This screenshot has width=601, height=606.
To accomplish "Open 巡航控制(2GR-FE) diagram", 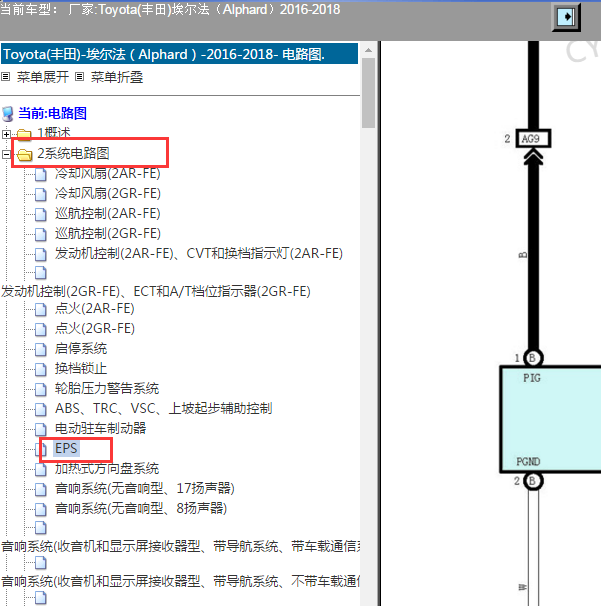I will click(x=108, y=233).
